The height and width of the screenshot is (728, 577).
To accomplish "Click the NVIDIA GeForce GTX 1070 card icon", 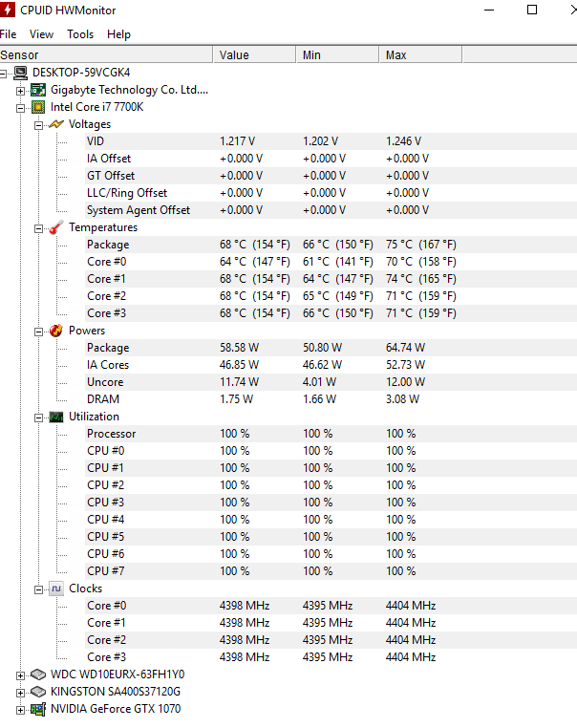I will pyautogui.click(x=38, y=709).
